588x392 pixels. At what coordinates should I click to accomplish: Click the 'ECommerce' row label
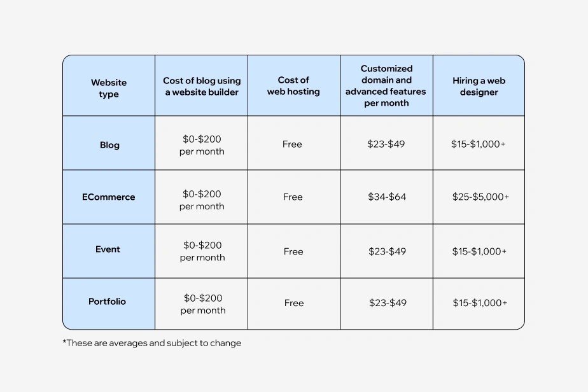click(109, 197)
